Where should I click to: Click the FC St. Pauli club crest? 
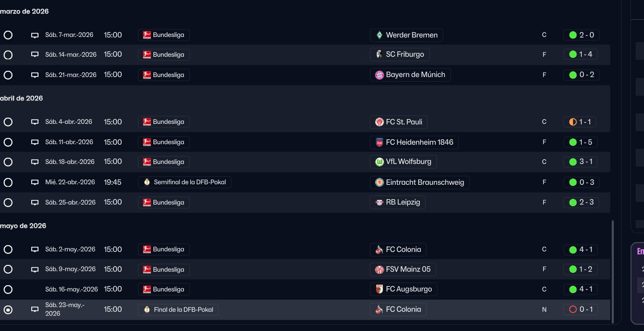tap(379, 122)
